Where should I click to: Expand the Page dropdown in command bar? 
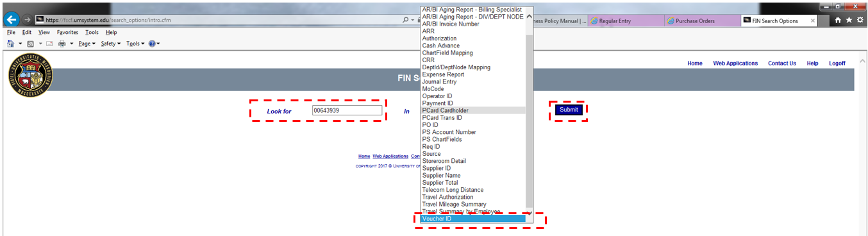pyautogui.click(x=87, y=44)
